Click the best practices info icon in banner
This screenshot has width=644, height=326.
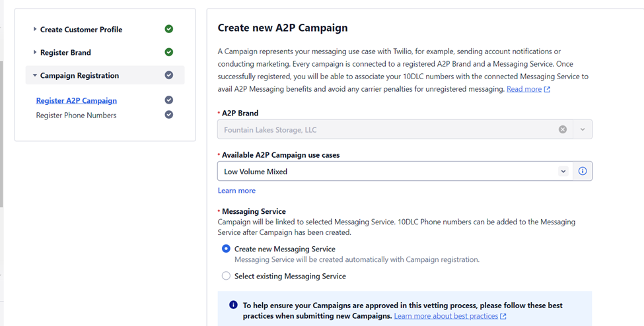click(233, 305)
